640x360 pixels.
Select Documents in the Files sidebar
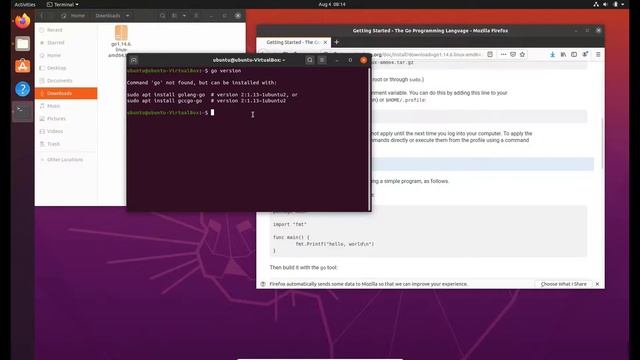click(x=66, y=81)
